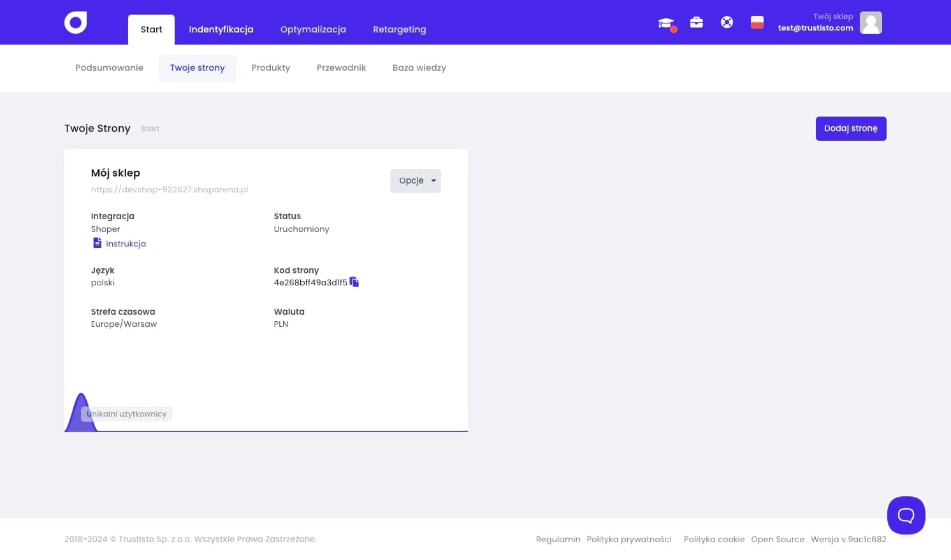This screenshot has height=560, width=951.
Task: Click the shop URL devshop-922627.shoparena.pl
Action: point(170,190)
